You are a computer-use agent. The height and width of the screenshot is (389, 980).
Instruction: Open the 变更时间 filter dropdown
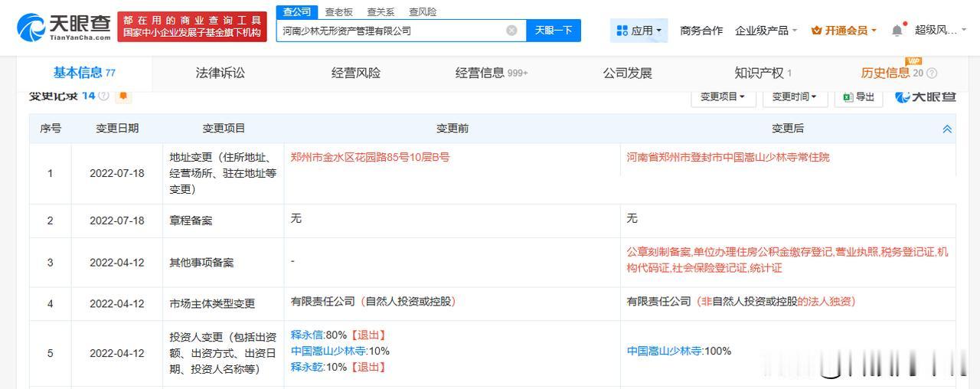[794, 96]
